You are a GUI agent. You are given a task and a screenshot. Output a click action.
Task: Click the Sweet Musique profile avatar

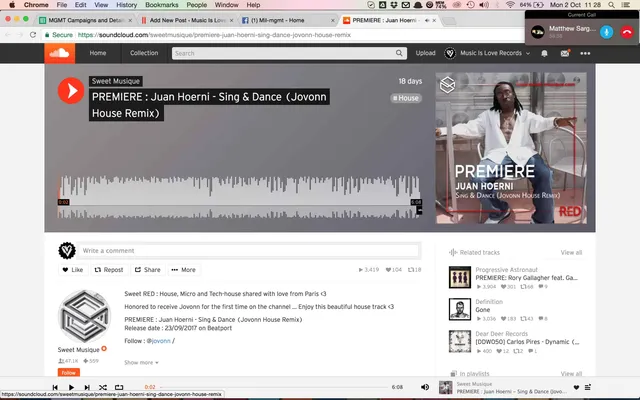(84, 316)
